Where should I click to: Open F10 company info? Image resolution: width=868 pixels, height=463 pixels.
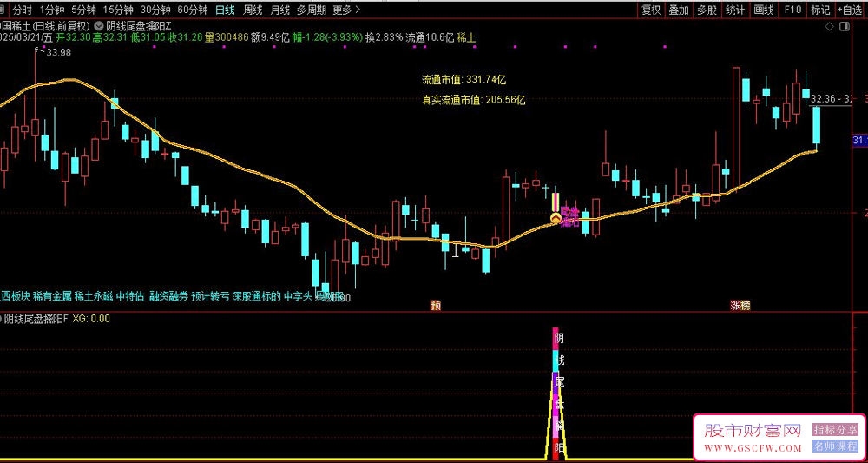point(792,10)
